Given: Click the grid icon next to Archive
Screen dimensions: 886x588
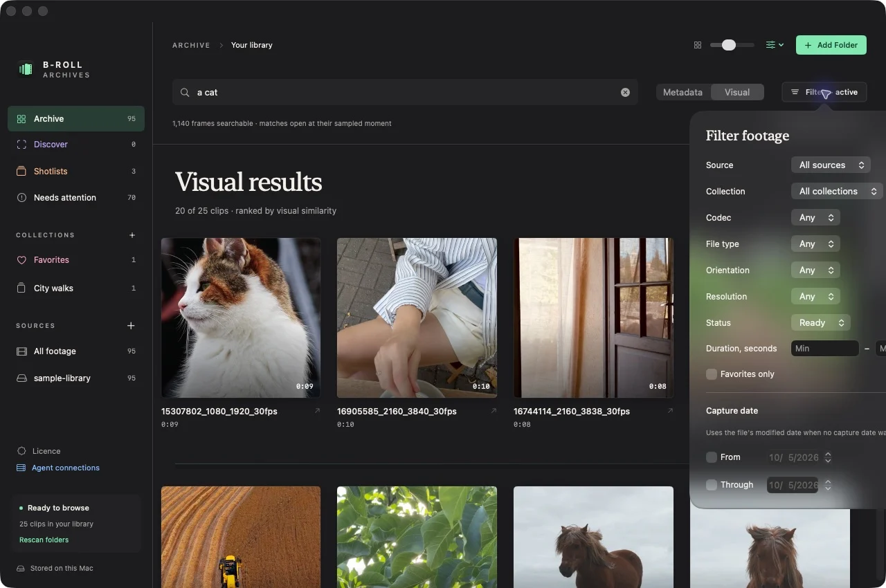Looking at the screenshot, I should tap(21, 119).
